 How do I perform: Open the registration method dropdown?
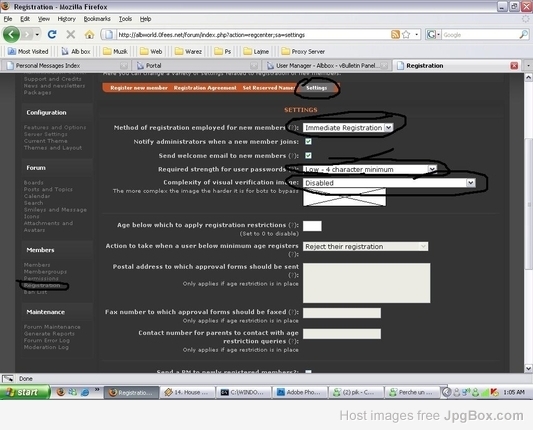point(348,128)
